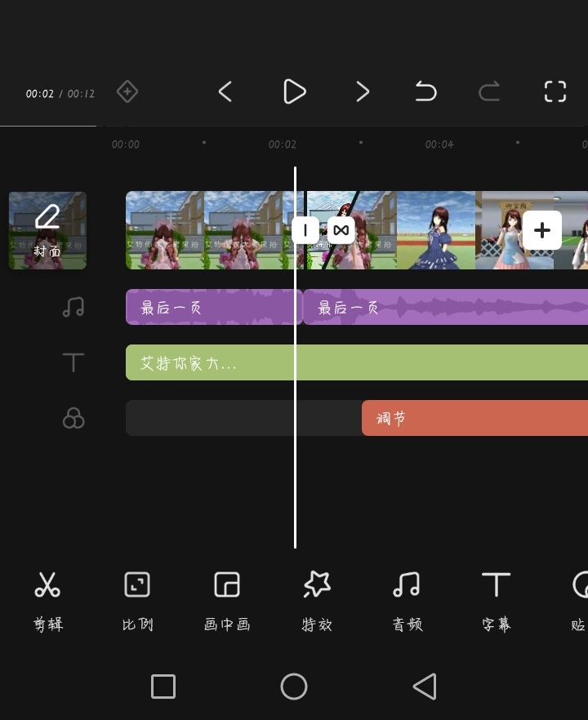Select the green 艾特你家大 text clip
The width and height of the screenshot is (588, 720).
tap(327, 362)
